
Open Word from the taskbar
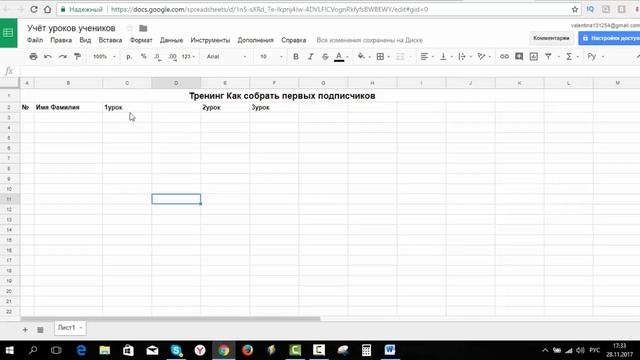(389, 350)
